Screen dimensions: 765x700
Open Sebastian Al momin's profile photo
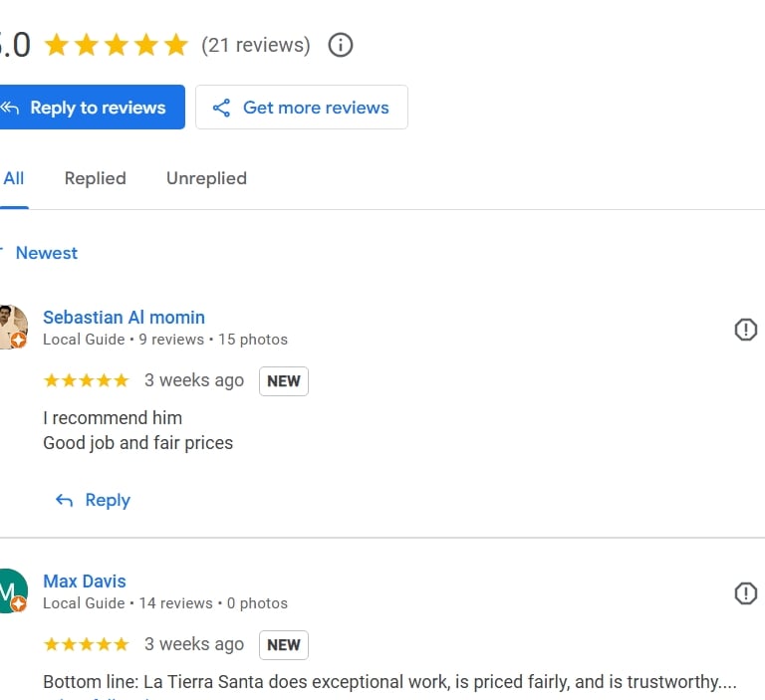tap(11, 327)
